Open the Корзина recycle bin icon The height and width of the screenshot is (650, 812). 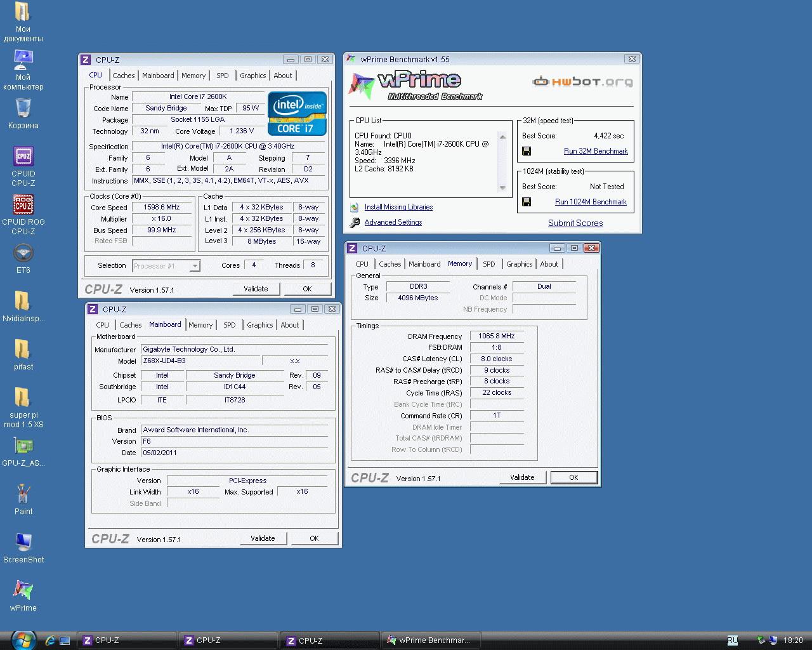(x=23, y=114)
